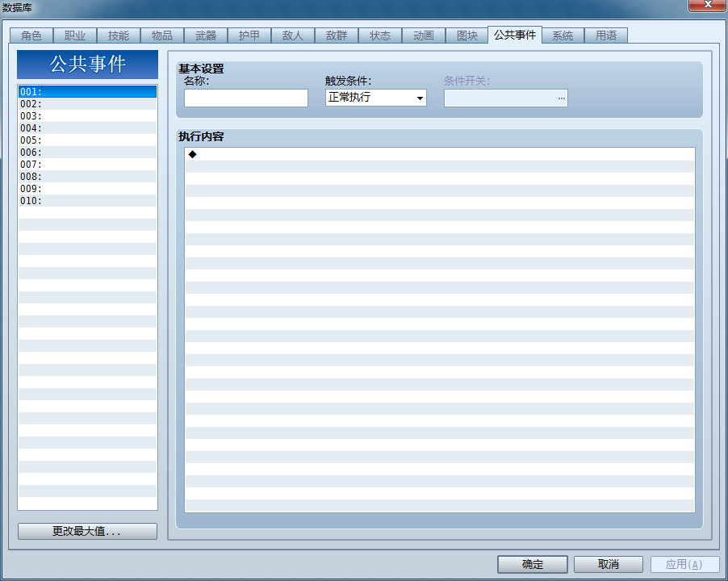This screenshot has height=581, width=728.
Task: Switch to the 职业 tab
Action: [x=75, y=36]
